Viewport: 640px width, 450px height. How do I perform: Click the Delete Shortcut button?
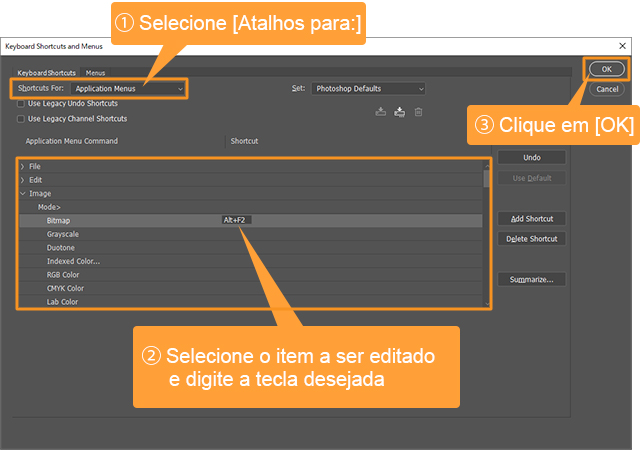[531, 239]
